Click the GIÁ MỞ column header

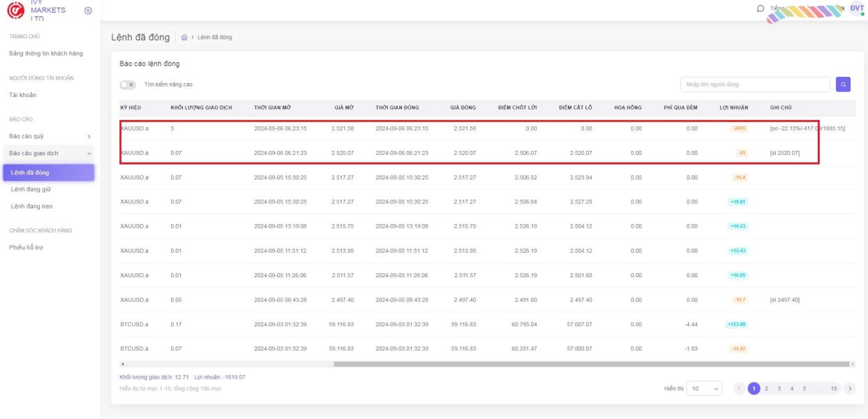pos(344,108)
